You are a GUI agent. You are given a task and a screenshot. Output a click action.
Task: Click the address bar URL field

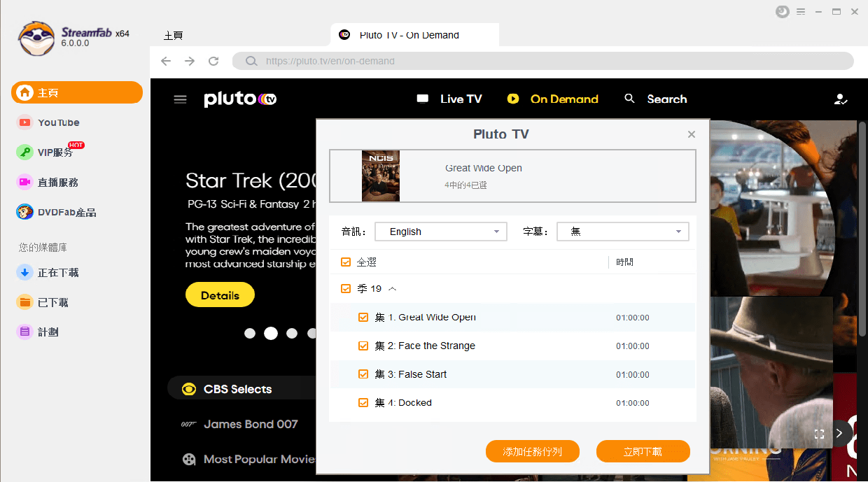tap(543, 61)
